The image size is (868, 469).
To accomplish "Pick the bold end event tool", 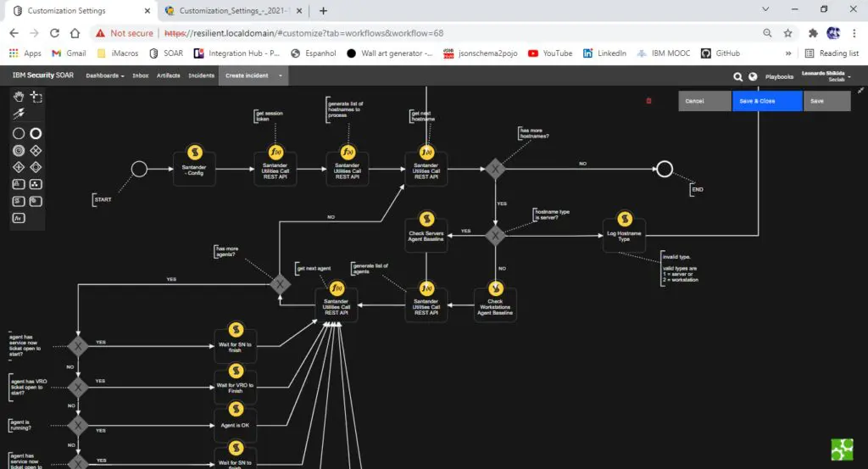I will (x=36, y=133).
